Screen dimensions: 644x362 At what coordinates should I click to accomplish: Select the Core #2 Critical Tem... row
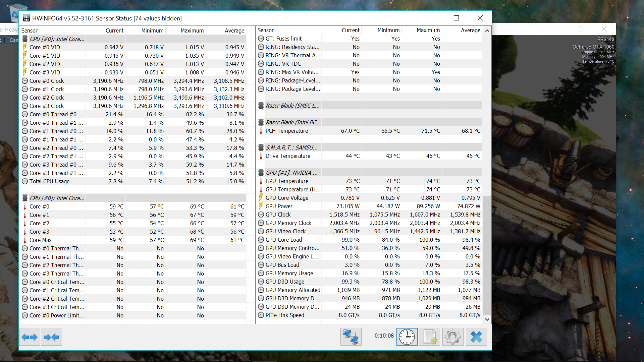pyautogui.click(x=133, y=299)
